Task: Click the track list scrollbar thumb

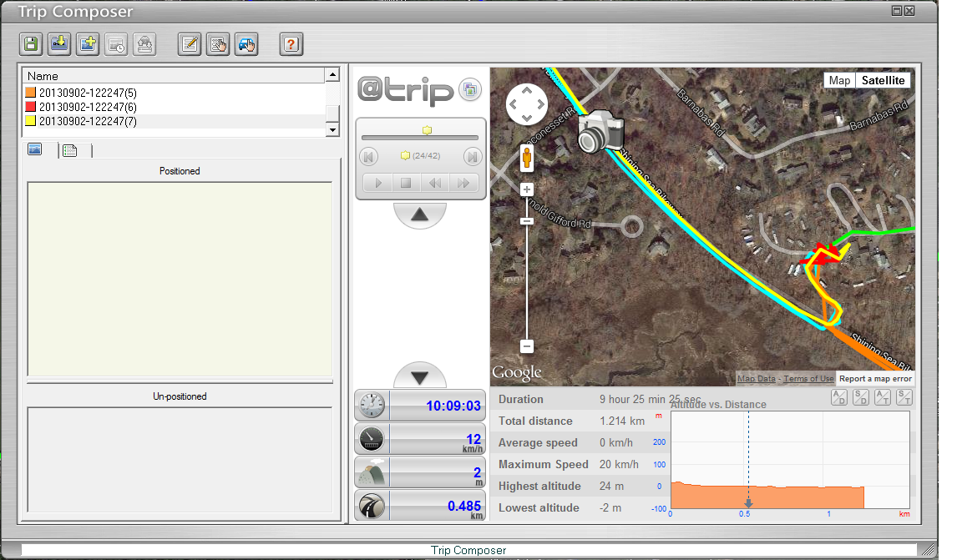Action: click(332, 114)
